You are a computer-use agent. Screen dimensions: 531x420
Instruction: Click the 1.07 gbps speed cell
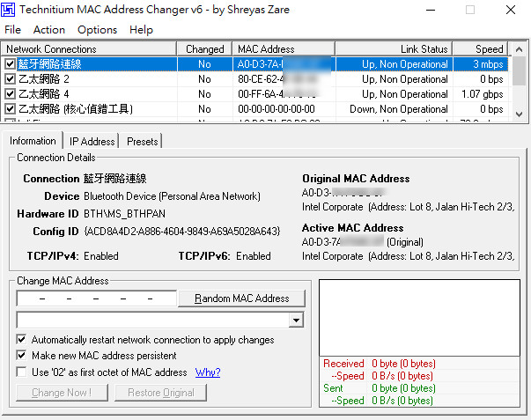tap(483, 94)
